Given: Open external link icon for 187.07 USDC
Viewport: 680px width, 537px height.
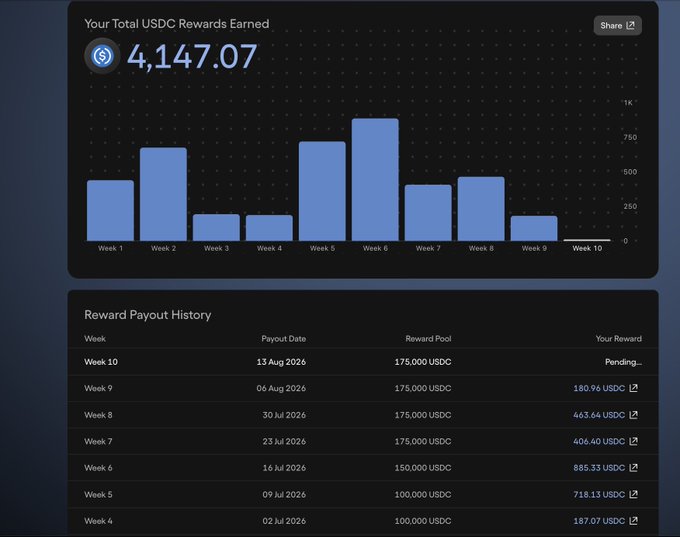Looking at the screenshot, I should click(x=634, y=521).
